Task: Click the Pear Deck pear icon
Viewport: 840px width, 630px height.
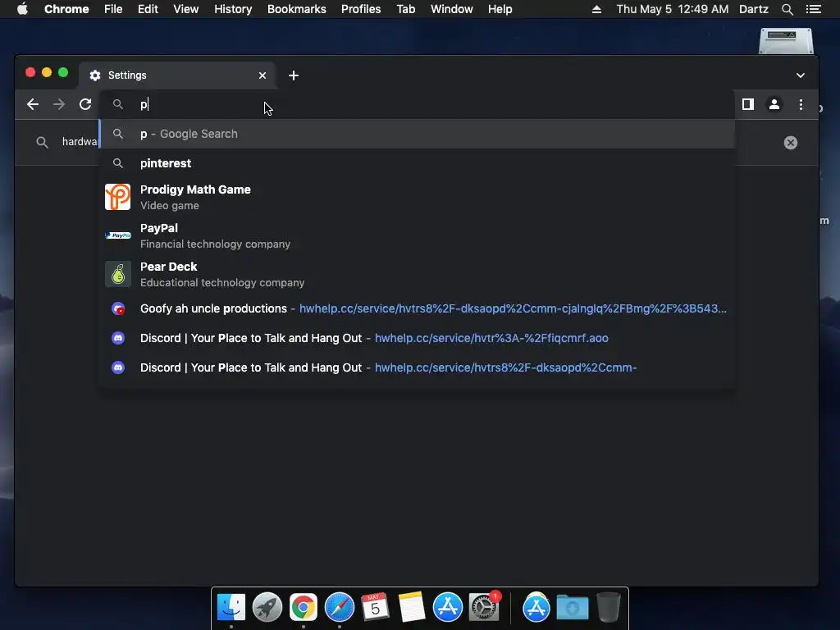Action: click(x=118, y=274)
